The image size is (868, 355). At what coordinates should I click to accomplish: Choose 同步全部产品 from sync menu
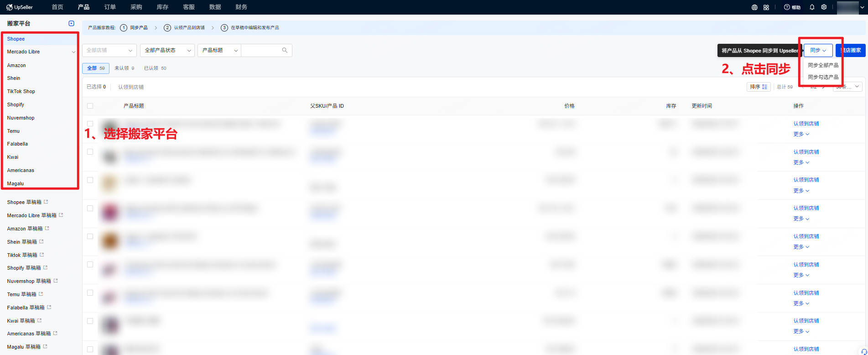[x=823, y=65]
